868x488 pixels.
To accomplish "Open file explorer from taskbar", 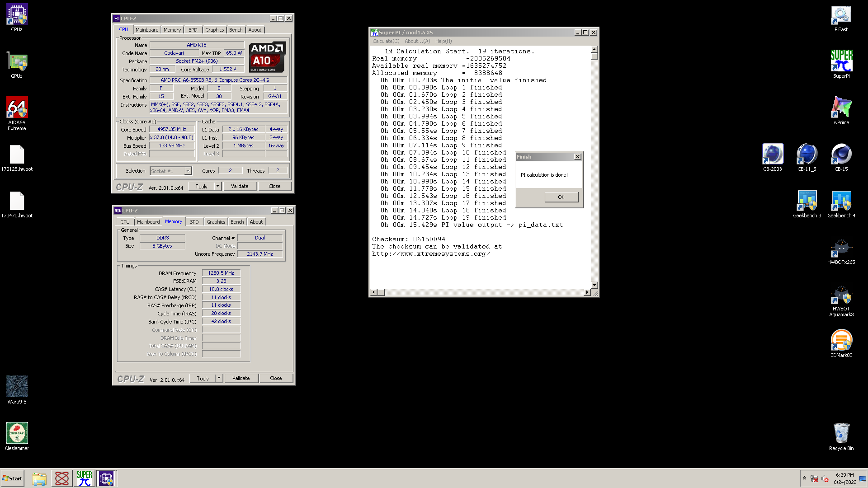I will click(39, 479).
